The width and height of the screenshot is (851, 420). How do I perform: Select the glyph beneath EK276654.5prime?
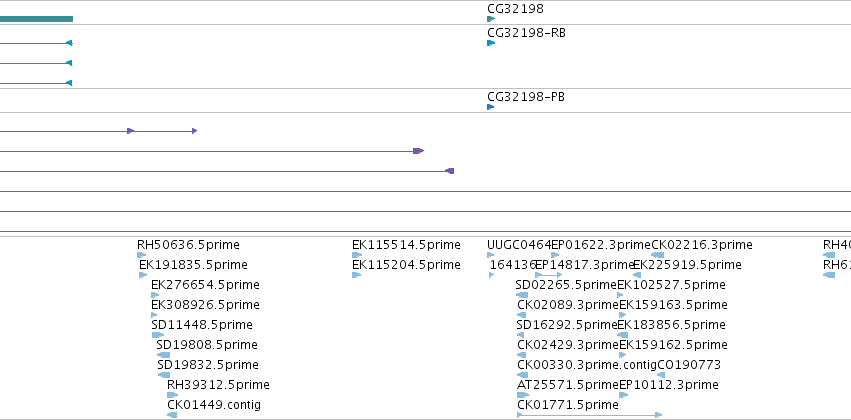pos(155,295)
